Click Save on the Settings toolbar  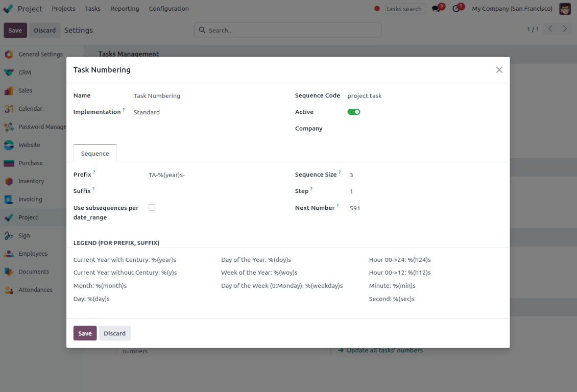click(x=15, y=30)
